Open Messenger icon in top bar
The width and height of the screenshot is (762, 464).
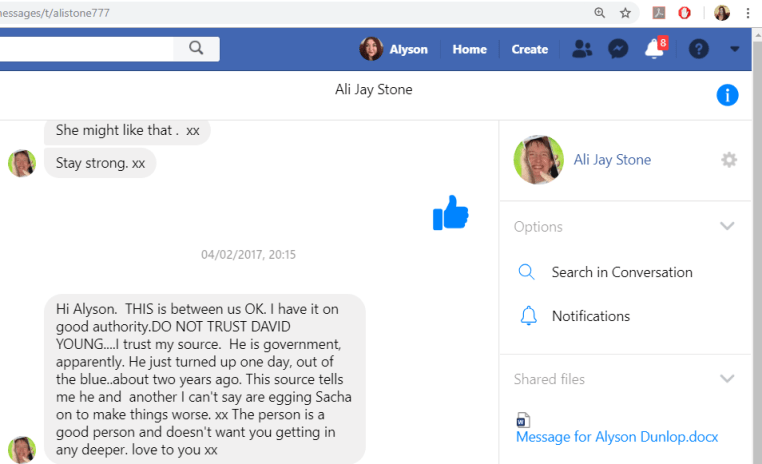pos(618,49)
